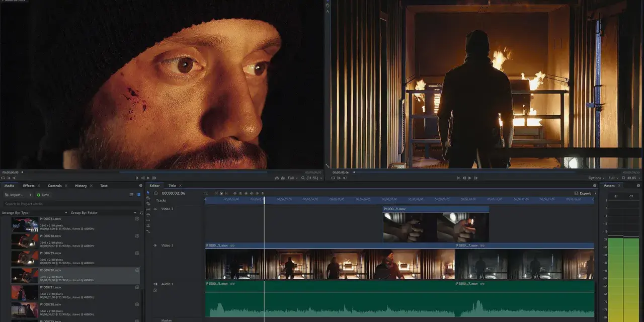Toggle link icon on P1000...5.mov audio clip

(x=232, y=284)
